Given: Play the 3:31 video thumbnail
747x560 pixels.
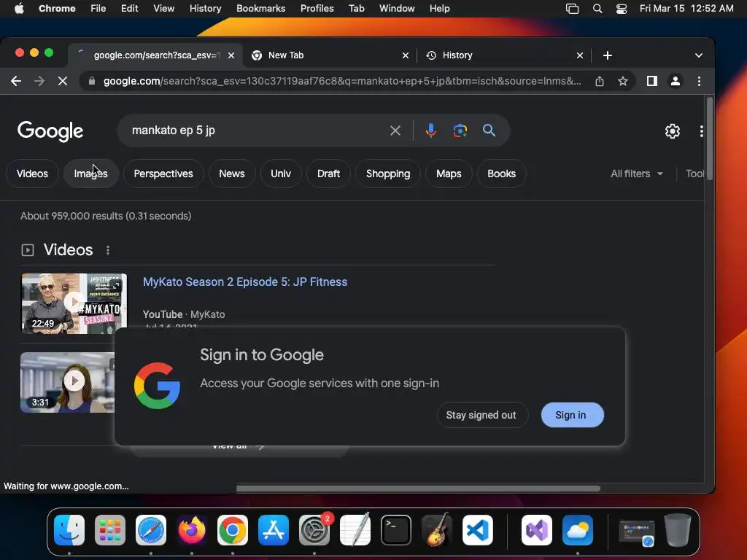Looking at the screenshot, I should point(67,382).
